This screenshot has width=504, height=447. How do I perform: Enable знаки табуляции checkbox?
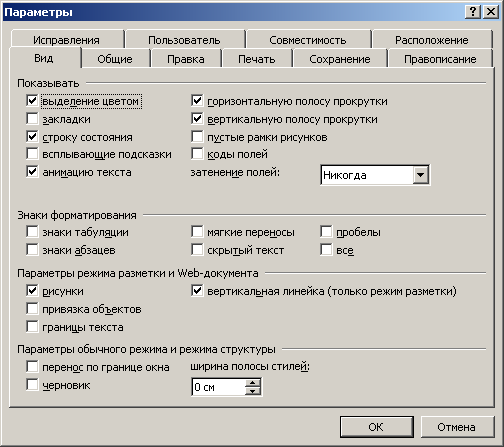point(32,231)
